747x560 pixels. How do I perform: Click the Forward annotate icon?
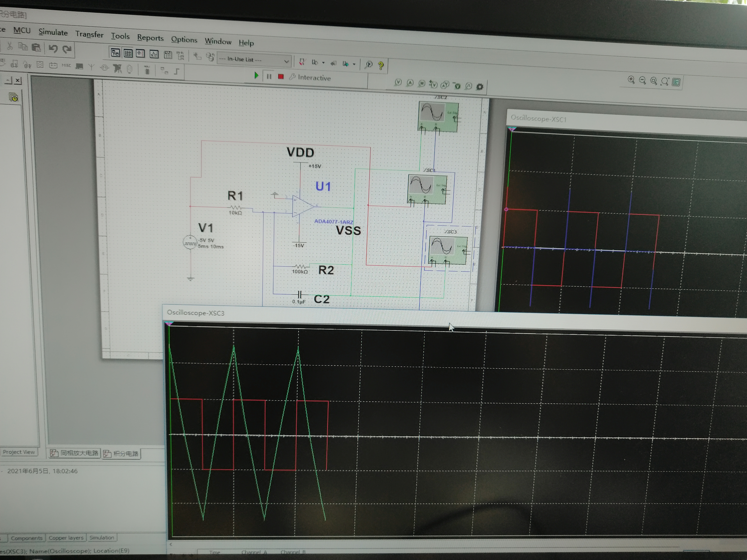[x=345, y=63]
